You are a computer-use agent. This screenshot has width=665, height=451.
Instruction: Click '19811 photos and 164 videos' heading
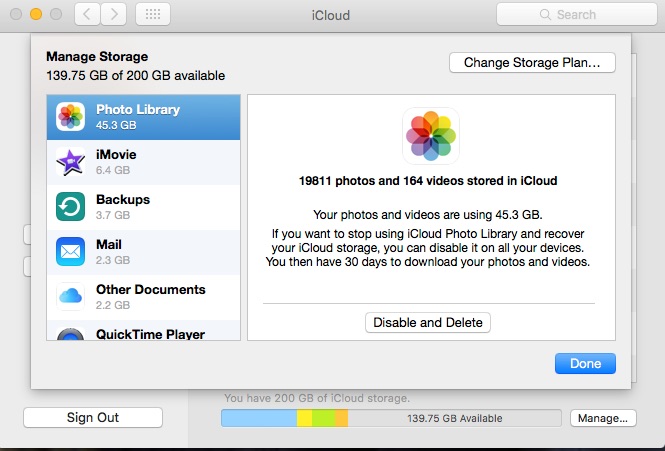428,181
